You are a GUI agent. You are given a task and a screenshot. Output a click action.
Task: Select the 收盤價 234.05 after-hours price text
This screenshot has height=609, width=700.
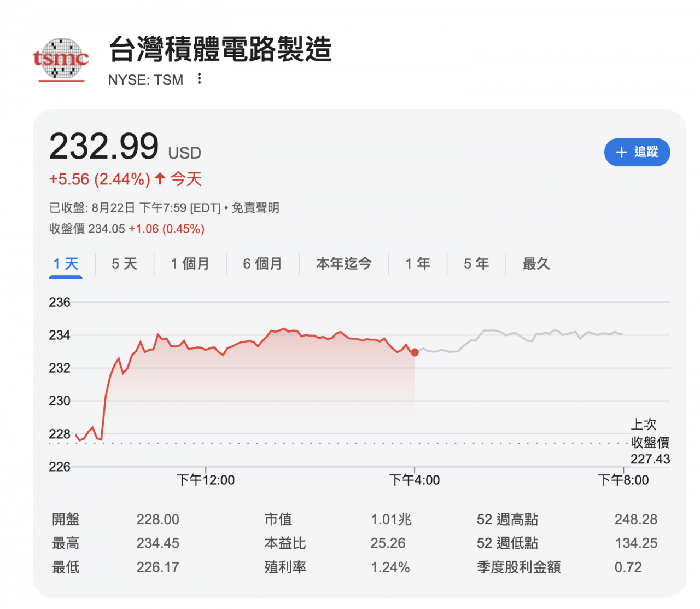pos(126,229)
